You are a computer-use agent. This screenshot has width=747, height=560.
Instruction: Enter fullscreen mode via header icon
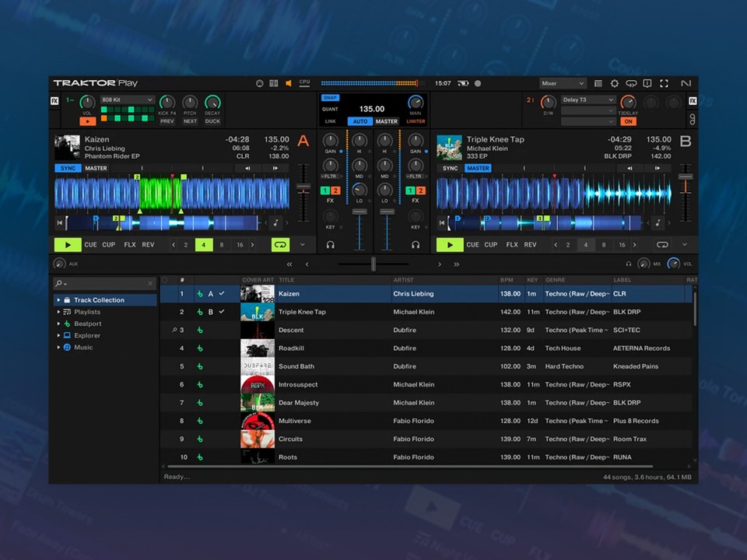click(664, 83)
